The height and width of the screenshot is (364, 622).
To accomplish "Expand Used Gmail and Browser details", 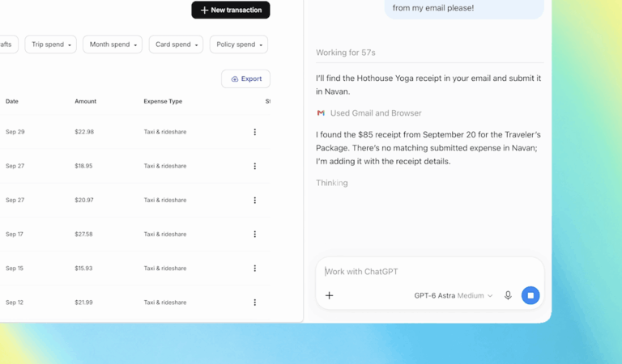I will 376,113.
